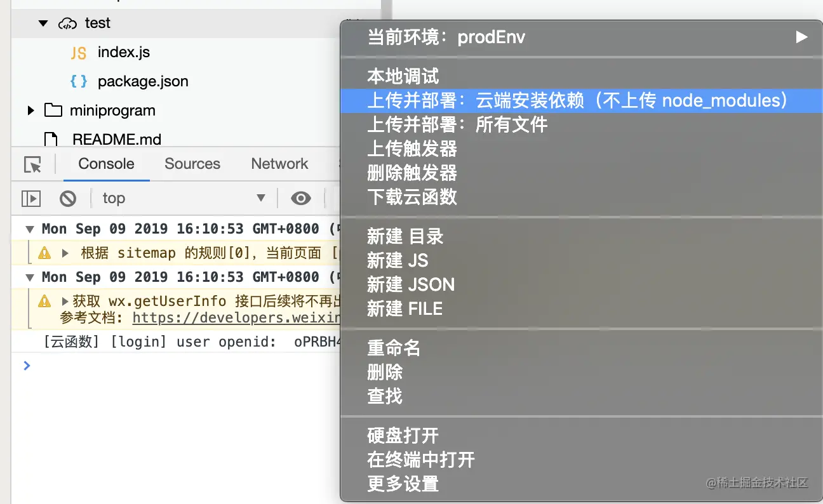Select 上传触发器 menu entry
Image resolution: width=823 pixels, height=504 pixels.
[411, 149]
